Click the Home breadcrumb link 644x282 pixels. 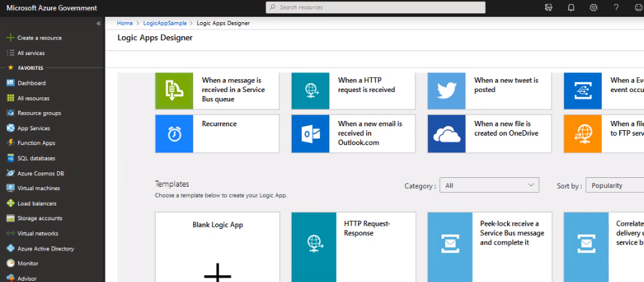(x=125, y=23)
